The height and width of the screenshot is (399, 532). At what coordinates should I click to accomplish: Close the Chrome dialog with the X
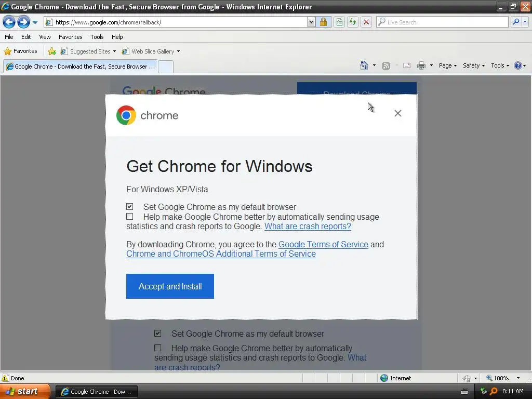pyautogui.click(x=398, y=113)
